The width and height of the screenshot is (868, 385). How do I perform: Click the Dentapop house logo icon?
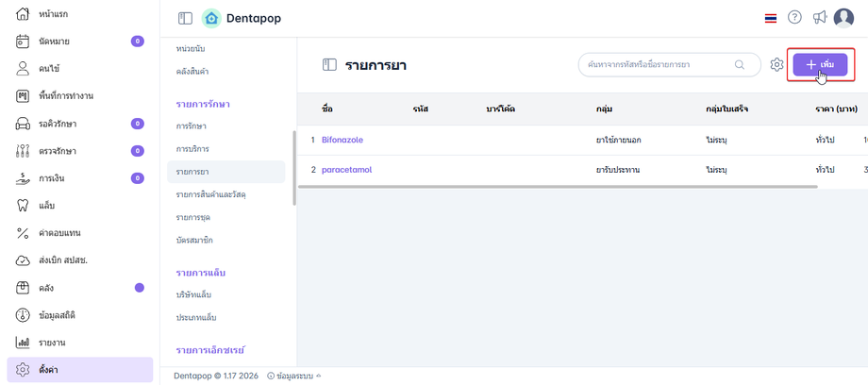click(211, 18)
